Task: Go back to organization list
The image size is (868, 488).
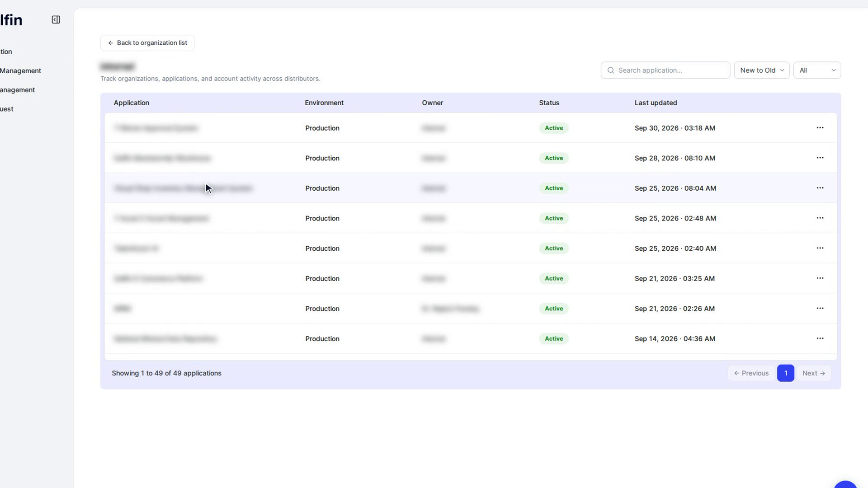Action: tap(147, 43)
